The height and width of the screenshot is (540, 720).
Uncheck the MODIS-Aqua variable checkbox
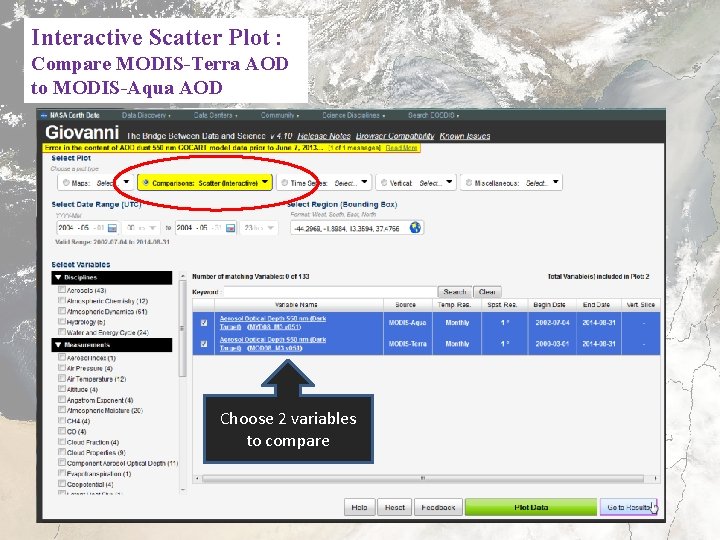[x=204, y=323]
